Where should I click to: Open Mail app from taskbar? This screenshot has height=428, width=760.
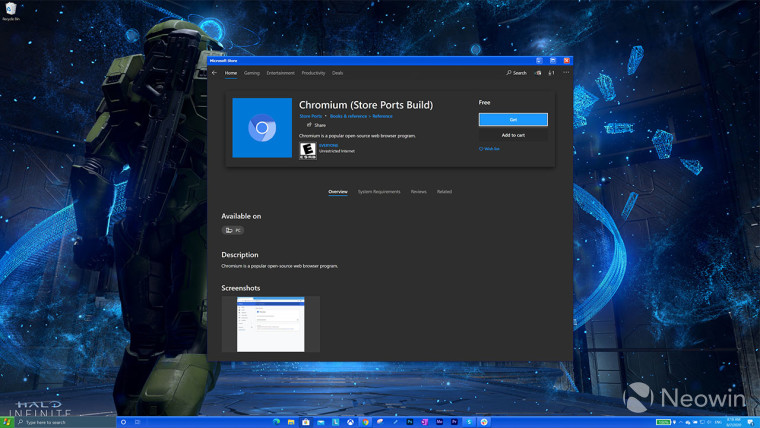pos(321,422)
